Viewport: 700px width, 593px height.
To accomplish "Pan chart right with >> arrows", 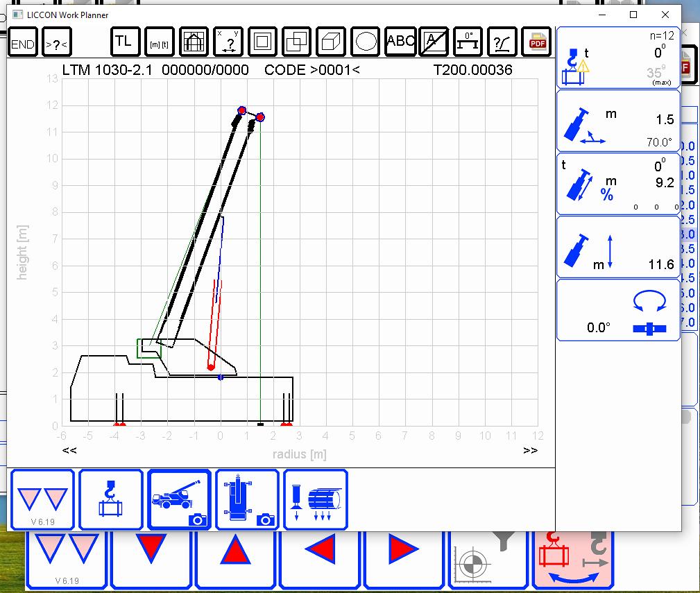I will point(530,450).
